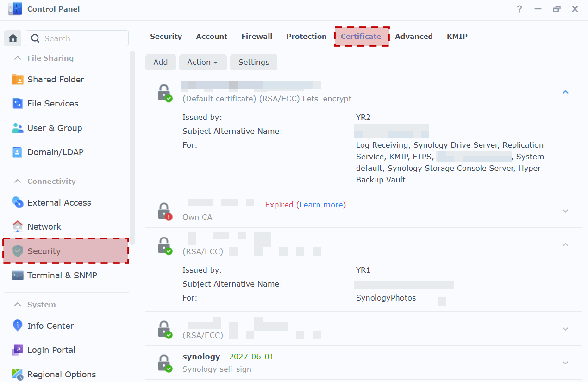Click the red Expired status text
Image resolution: width=588 pixels, height=382 pixels.
pos(279,205)
